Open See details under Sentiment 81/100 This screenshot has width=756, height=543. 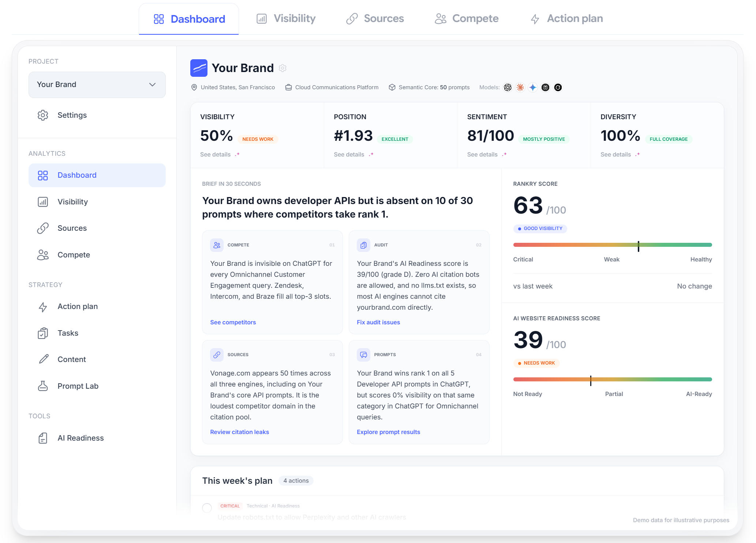tap(482, 155)
